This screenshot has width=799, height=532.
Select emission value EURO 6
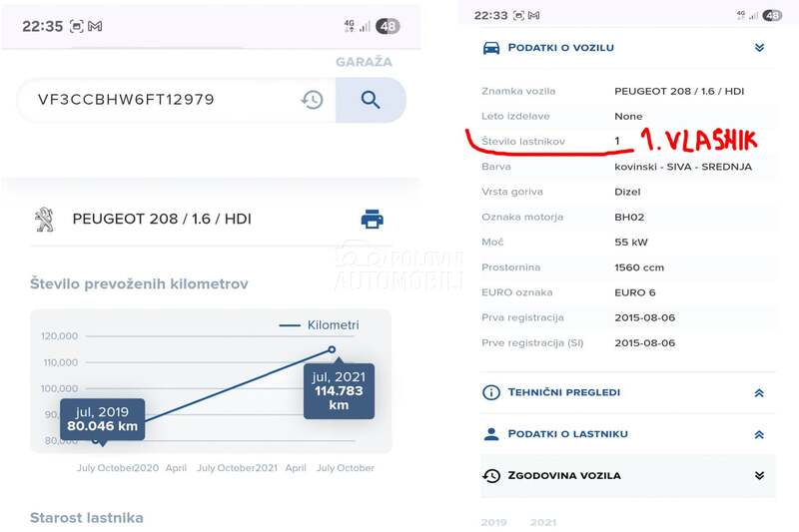point(635,292)
